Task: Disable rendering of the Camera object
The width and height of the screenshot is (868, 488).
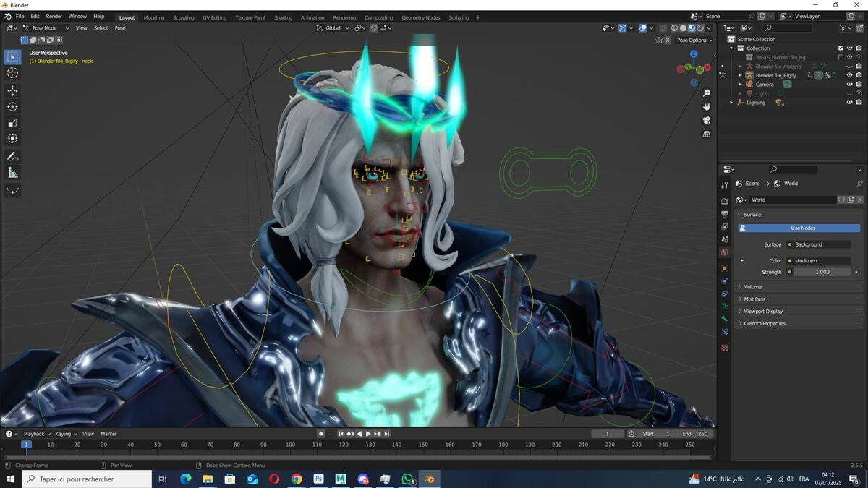Action: tap(859, 84)
